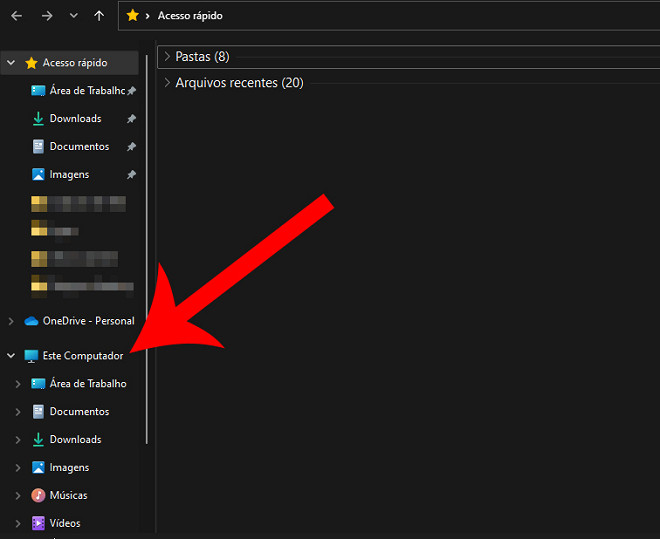The width and height of the screenshot is (660, 539).
Task: Select Este Computador label in the navigation pane
Action: point(83,356)
